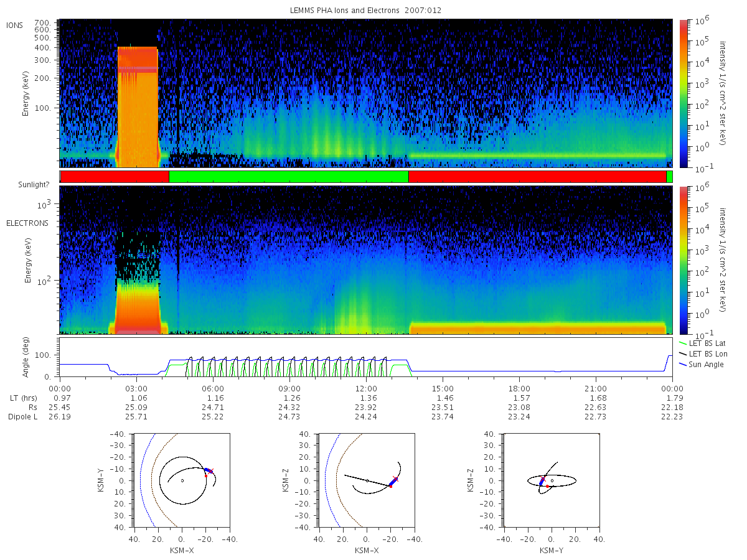Click the Dipole L value 22.23
This screenshot has height=560, width=747.
[x=673, y=416]
